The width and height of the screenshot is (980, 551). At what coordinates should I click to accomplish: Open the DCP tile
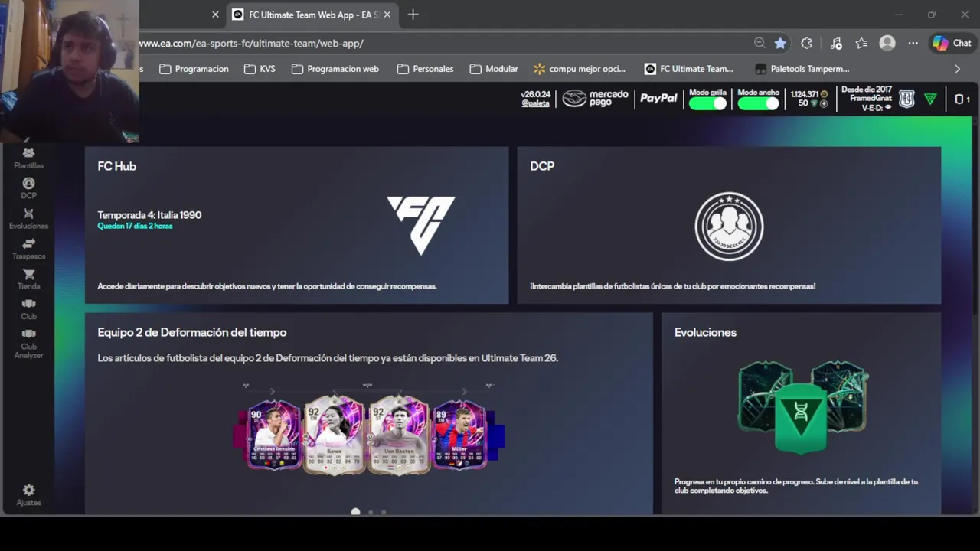(729, 225)
